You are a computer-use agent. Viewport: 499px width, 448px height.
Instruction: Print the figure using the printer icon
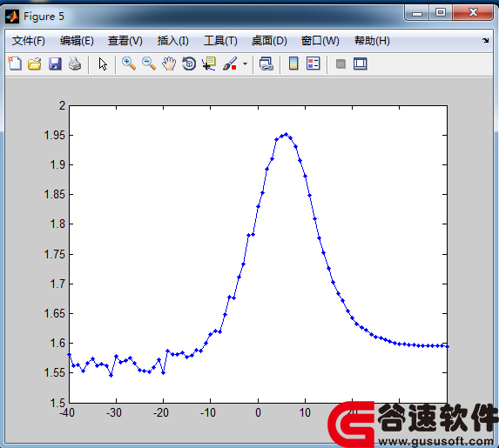(75, 64)
